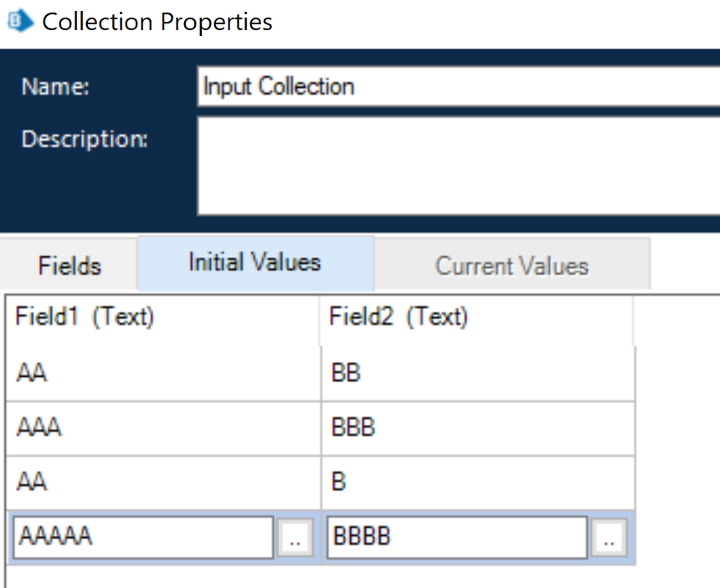The image size is (720, 588).
Task: Click the Collection Properties window title
Action: tap(157, 22)
